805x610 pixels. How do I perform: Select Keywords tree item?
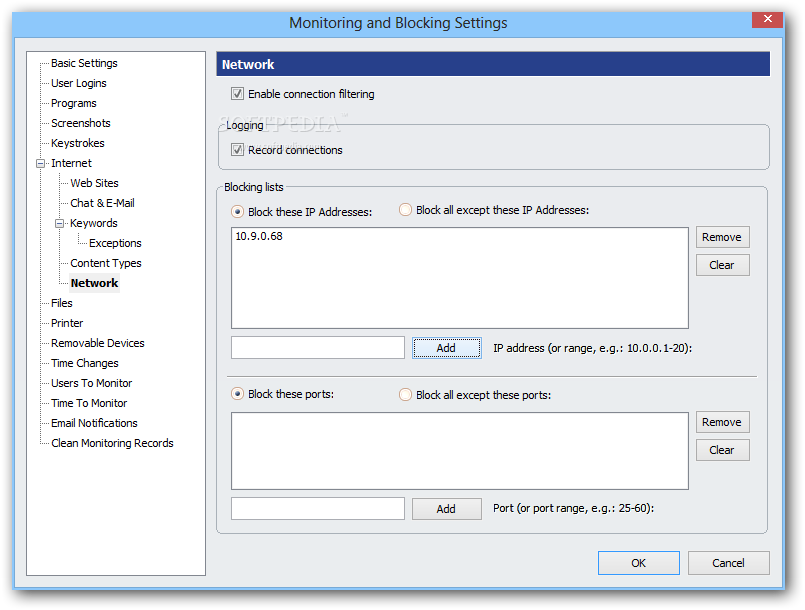93,223
